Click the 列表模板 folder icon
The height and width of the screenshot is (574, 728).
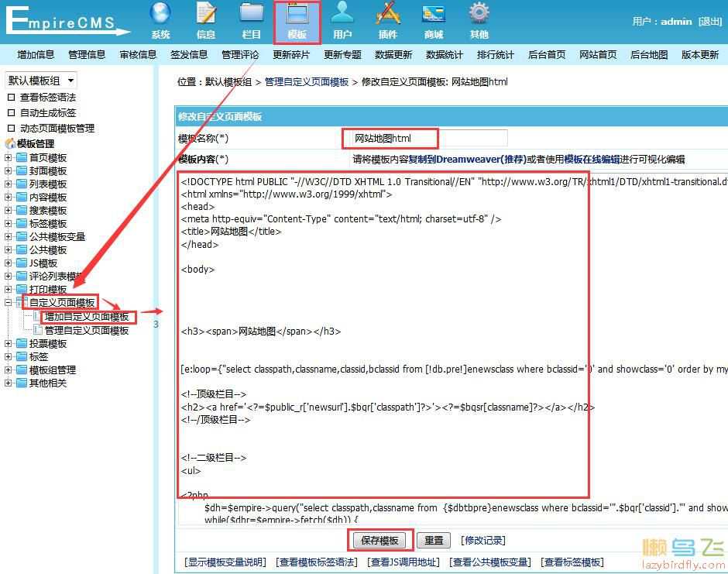point(22,184)
